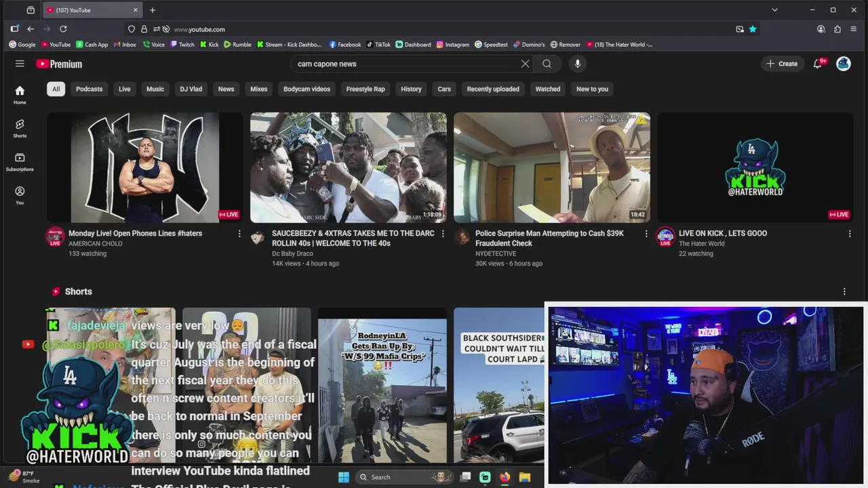Open the browser application menu button

coord(854,29)
